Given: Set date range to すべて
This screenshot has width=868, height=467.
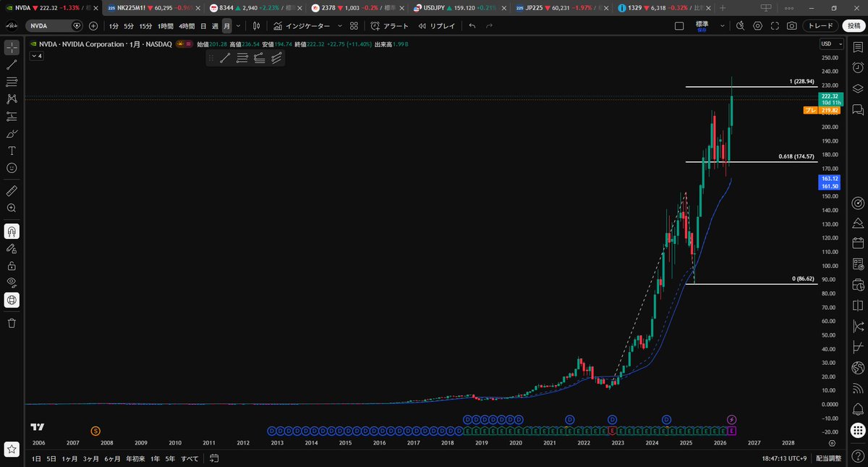Looking at the screenshot, I should [x=190, y=458].
